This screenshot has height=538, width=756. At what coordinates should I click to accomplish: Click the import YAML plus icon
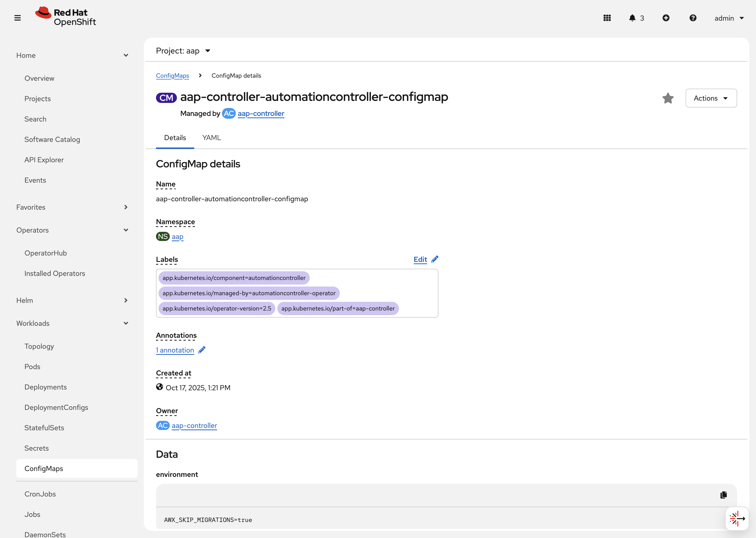[667, 18]
